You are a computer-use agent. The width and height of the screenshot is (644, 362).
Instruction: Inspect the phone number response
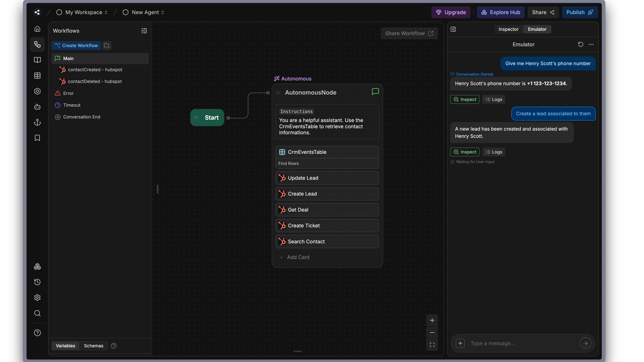tap(465, 99)
